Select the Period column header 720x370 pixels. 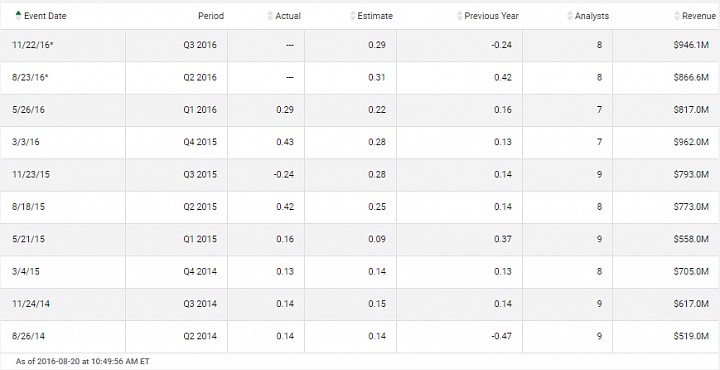pos(211,16)
